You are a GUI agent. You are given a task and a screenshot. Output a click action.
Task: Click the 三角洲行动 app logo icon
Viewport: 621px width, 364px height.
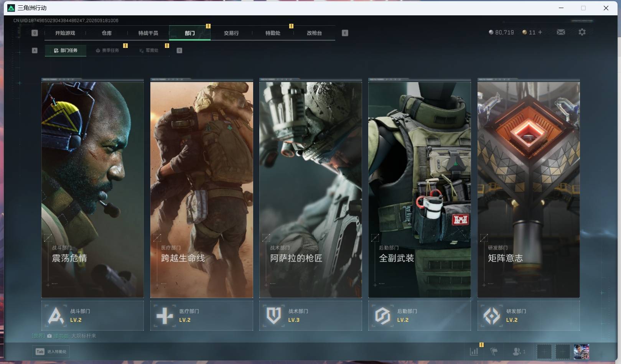(11, 8)
